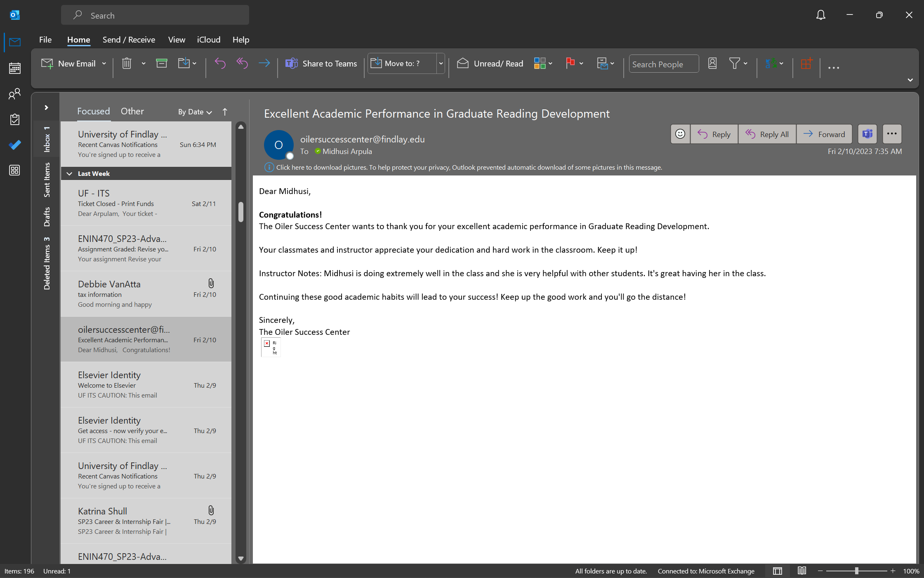Expand the Move to dropdown arrow
The image size is (924, 578).
(441, 64)
